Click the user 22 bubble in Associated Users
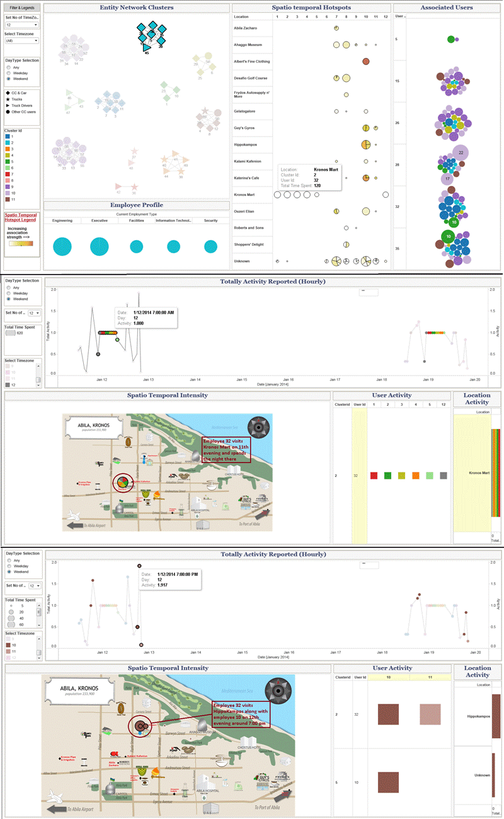The image size is (504, 819). click(461, 152)
